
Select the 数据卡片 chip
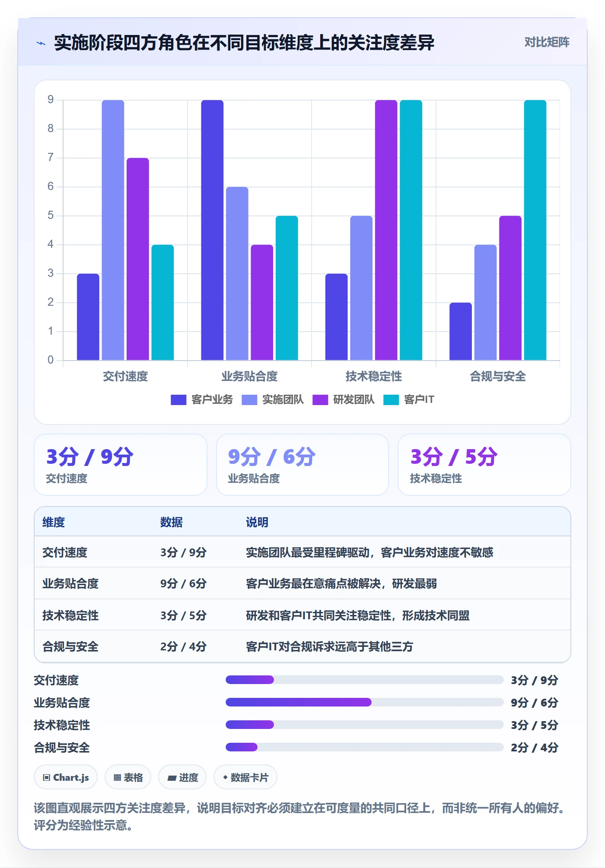tap(245, 777)
